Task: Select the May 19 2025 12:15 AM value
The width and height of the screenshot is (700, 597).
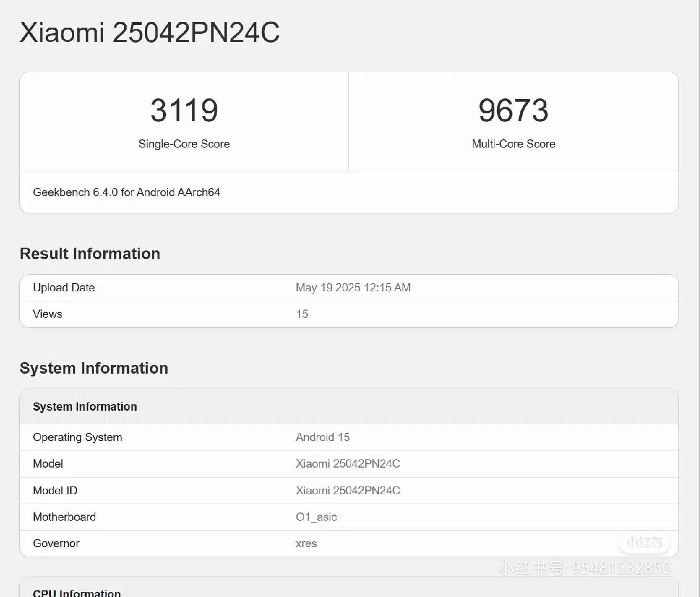Action: pos(353,287)
